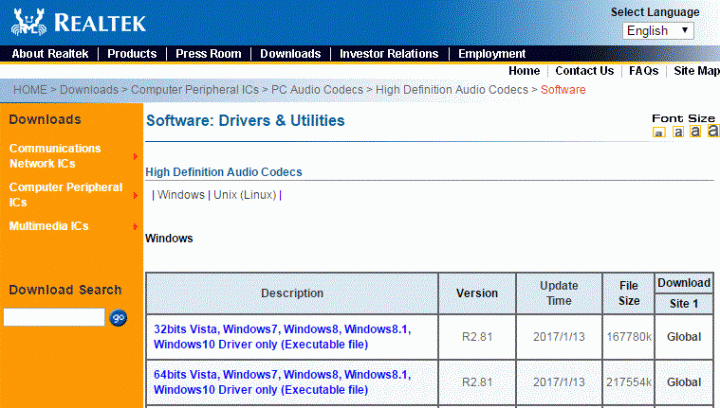Viewport: 720px width, 408px height.
Task: Choose the largest font size icon
Action: pyautogui.click(x=713, y=130)
